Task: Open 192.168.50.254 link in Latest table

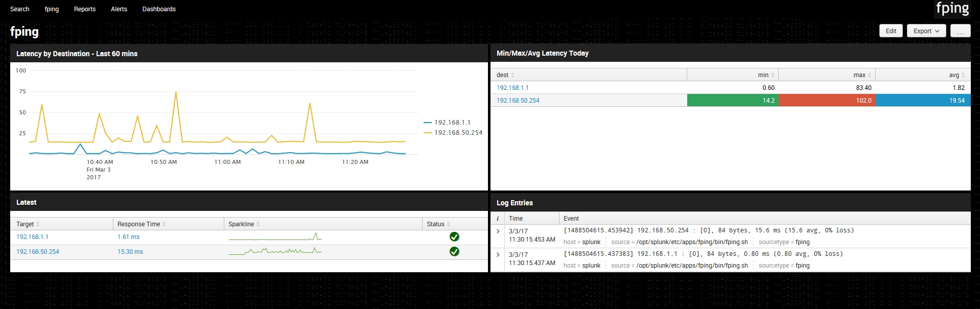Action: (38, 252)
